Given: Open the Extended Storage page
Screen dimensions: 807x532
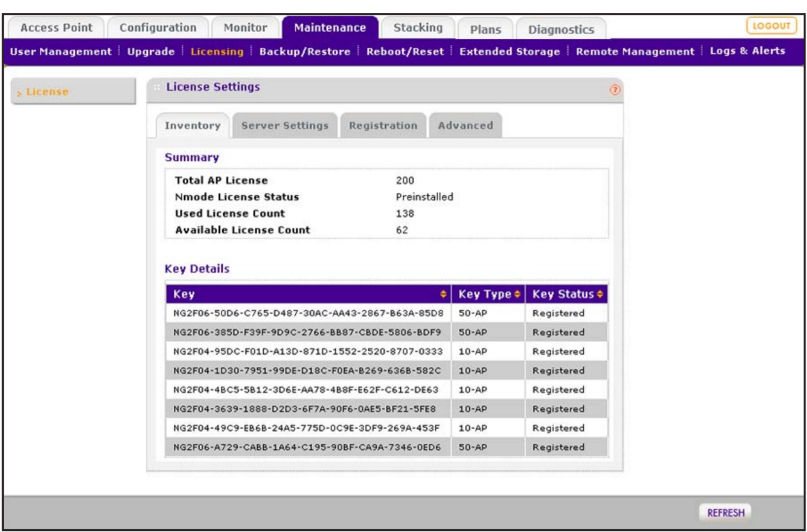Looking at the screenshot, I should 510,51.
